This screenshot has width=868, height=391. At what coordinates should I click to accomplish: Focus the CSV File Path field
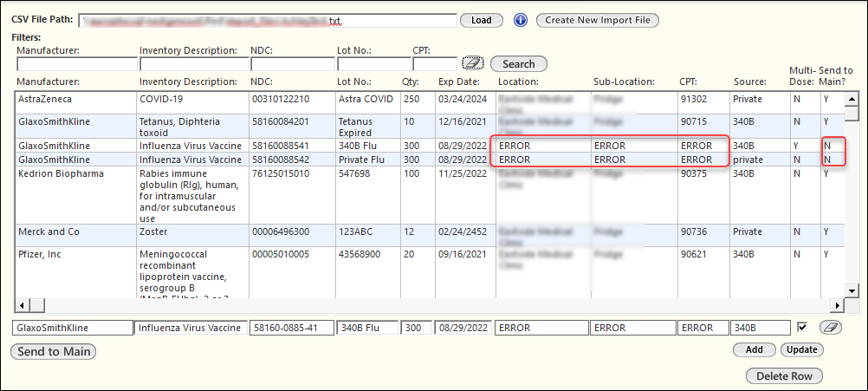(x=267, y=21)
